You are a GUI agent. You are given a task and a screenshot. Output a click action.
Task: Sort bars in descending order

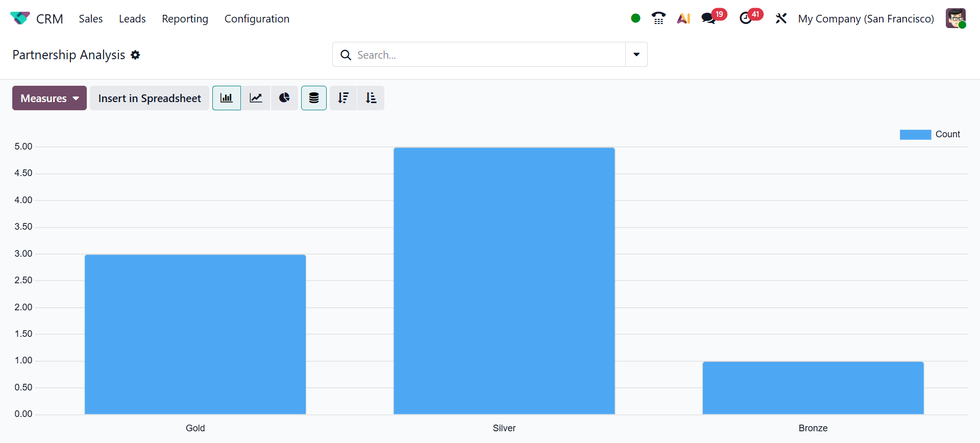[344, 98]
